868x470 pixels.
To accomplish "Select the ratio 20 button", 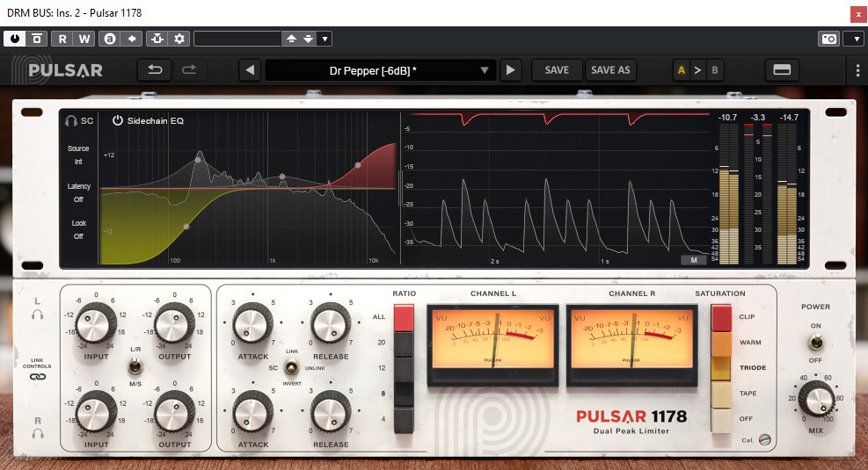I will click(404, 343).
